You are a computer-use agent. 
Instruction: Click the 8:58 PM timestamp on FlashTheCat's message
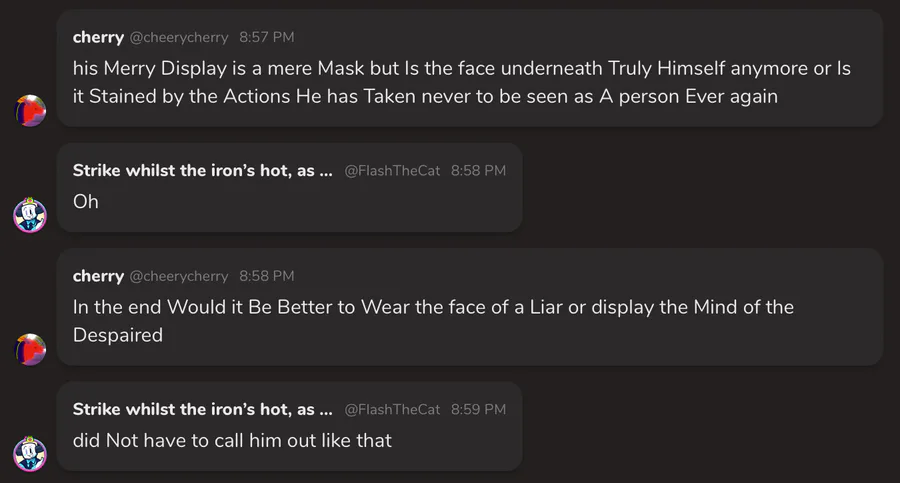click(x=478, y=171)
